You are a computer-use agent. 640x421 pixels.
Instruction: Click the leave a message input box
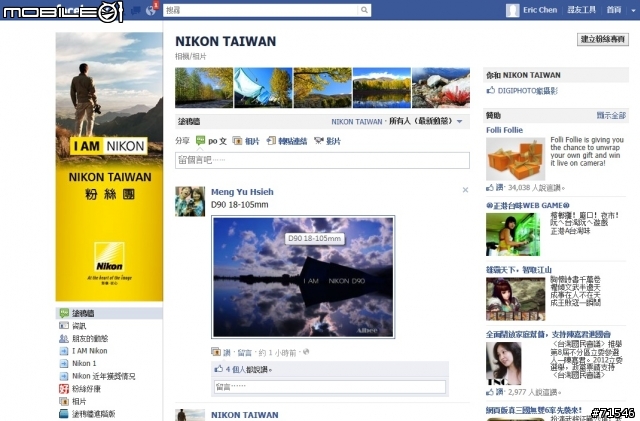click(322, 160)
